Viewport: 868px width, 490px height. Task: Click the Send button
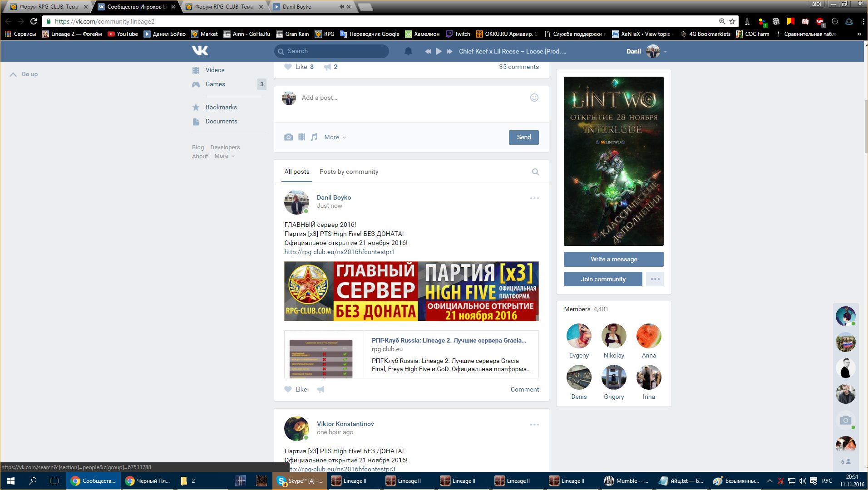coord(523,137)
